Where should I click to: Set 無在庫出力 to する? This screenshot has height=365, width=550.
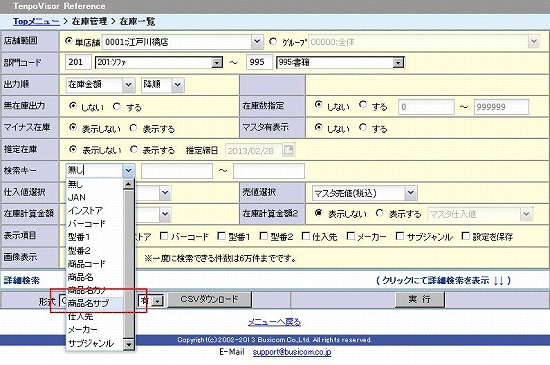tap(116, 106)
